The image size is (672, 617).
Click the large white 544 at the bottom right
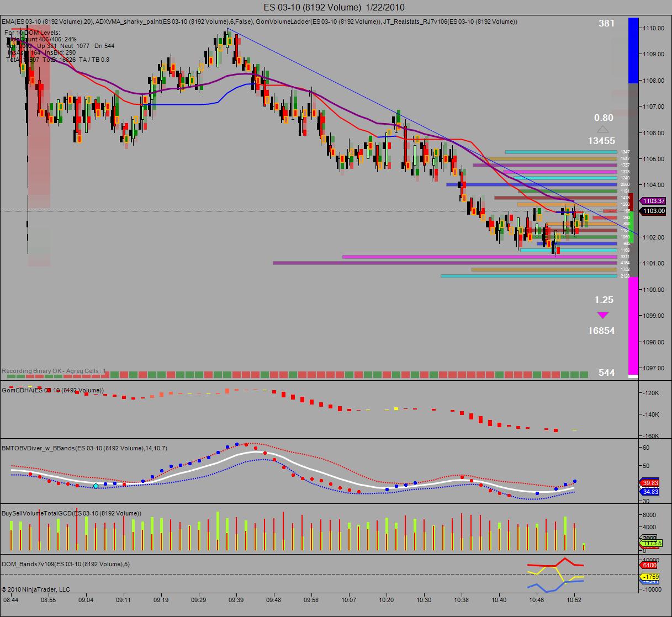point(606,373)
